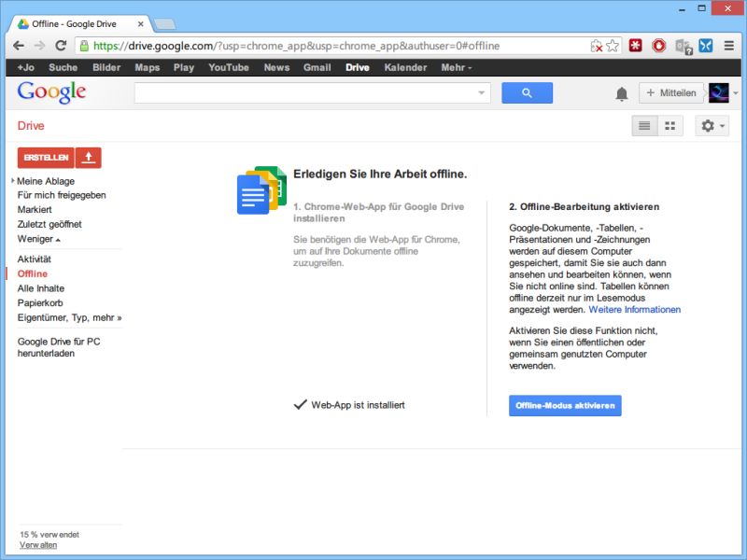Open Alle Inhalte in the sidebar
Image resolution: width=747 pixels, height=560 pixels.
pyautogui.click(x=40, y=288)
